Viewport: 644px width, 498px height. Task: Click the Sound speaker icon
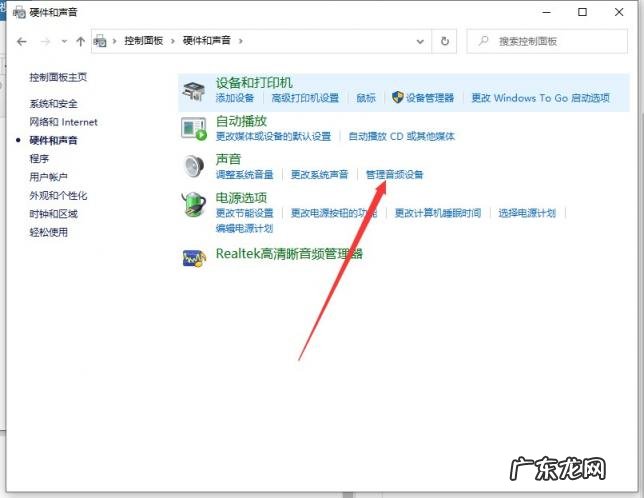[194, 166]
